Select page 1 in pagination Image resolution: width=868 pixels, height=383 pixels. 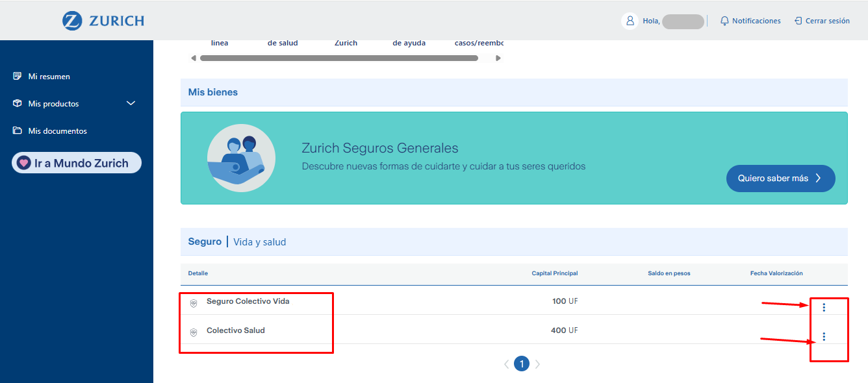(x=522, y=364)
